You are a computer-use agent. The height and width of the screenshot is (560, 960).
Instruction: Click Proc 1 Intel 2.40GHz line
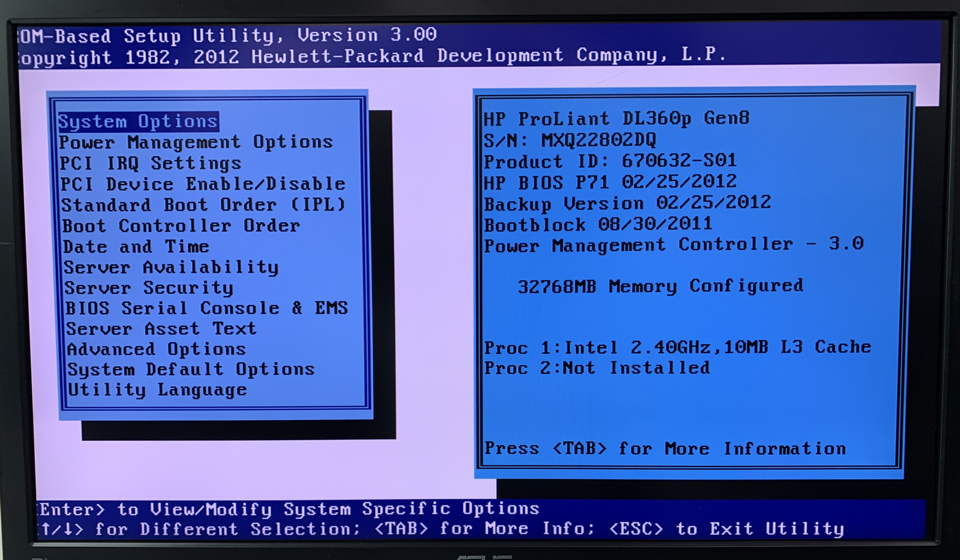pyautogui.click(x=678, y=347)
